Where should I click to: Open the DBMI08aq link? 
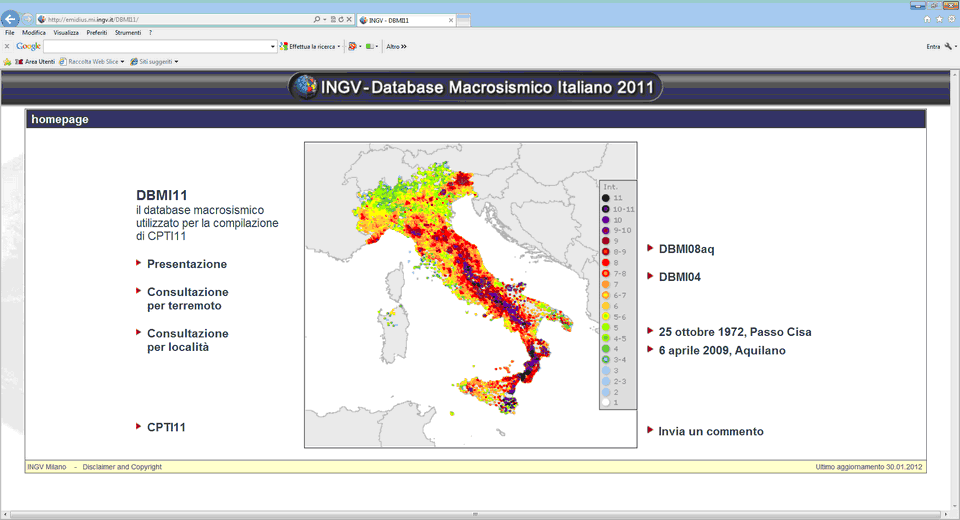tap(686, 249)
